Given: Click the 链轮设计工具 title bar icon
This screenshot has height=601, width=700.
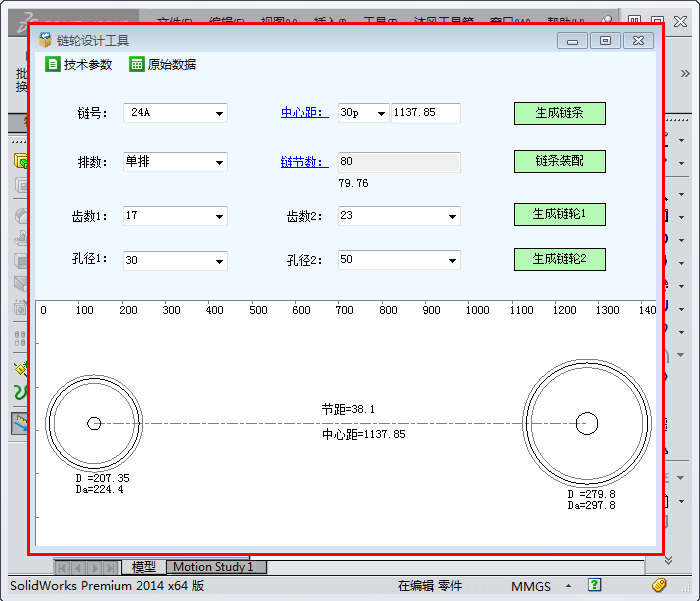Looking at the screenshot, I should tap(45, 40).
